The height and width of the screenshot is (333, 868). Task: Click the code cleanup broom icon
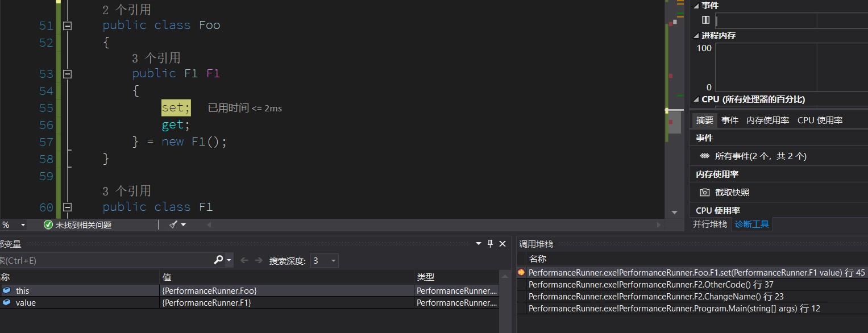[x=174, y=225]
